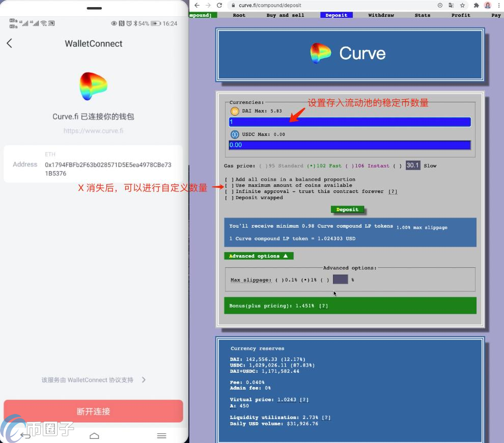Open the browser extensions puzzle icon
The height and width of the screenshot is (443, 504).
pyautogui.click(x=477, y=5)
